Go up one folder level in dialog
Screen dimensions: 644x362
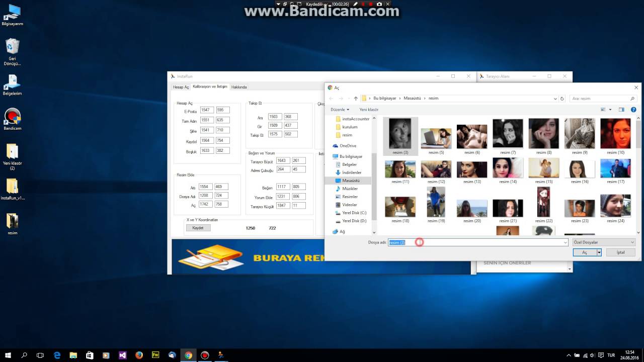(356, 99)
